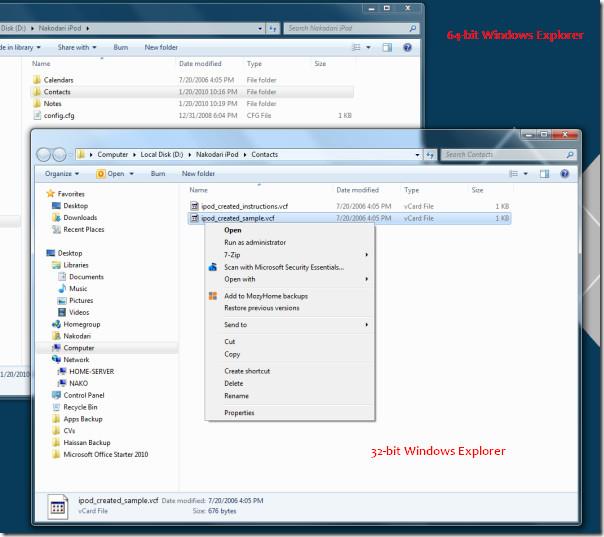The image size is (604, 537).
Task: Select Downloads under Favorites
Action: (80, 217)
